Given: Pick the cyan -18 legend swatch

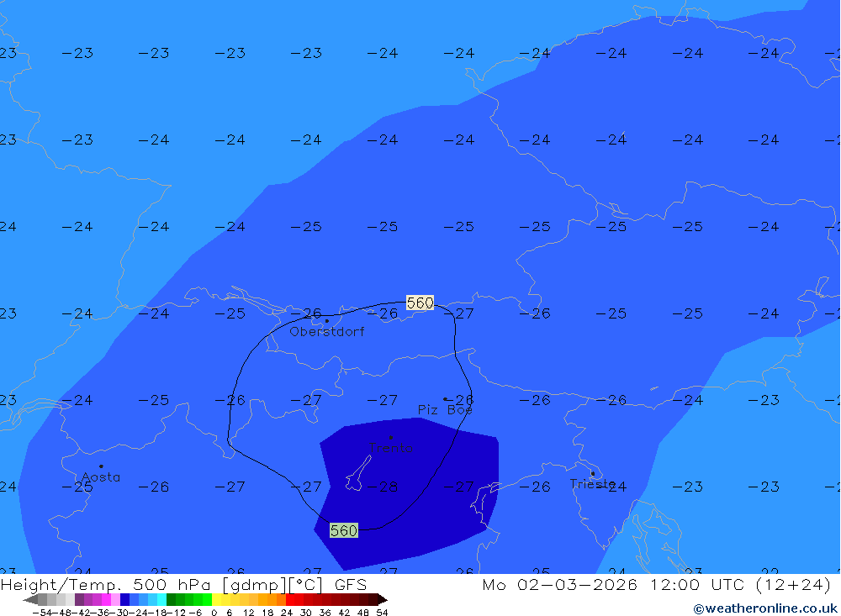Looking at the screenshot, I should 161,599.
